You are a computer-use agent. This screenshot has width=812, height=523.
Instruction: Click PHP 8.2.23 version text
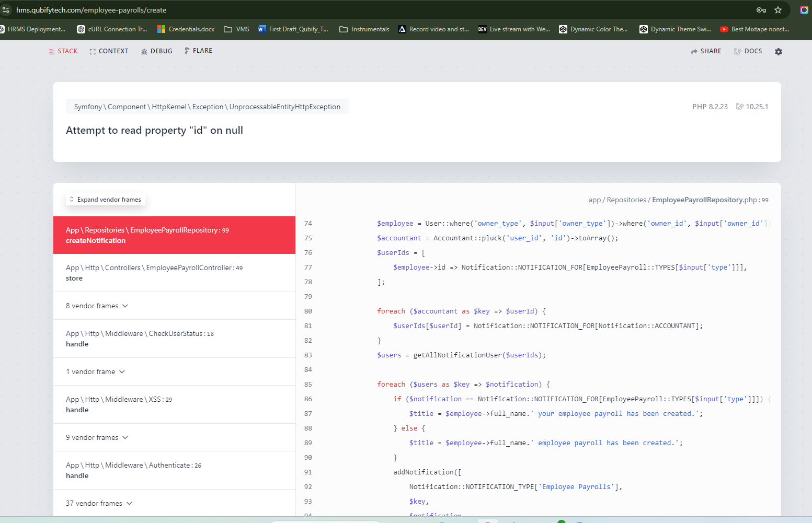pos(710,107)
